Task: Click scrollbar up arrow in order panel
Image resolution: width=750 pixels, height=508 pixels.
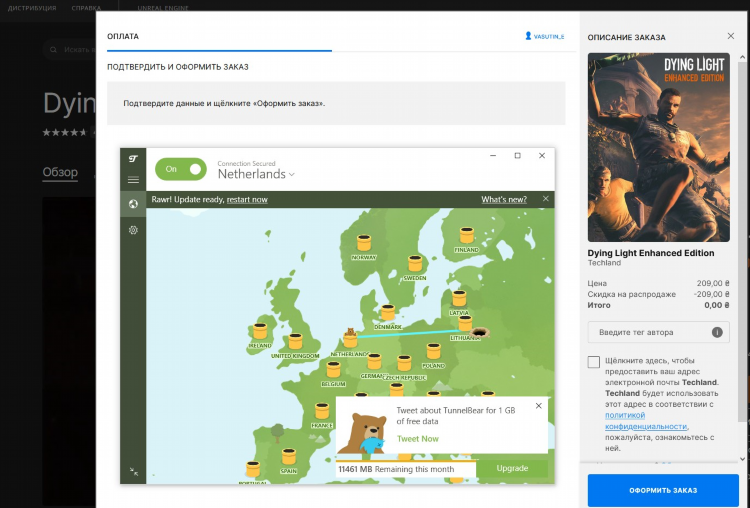Action: [x=742, y=57]
